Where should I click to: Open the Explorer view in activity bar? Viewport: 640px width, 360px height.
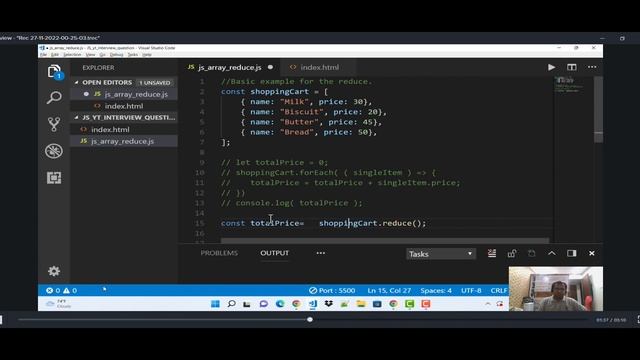click(x=54, y=72)
